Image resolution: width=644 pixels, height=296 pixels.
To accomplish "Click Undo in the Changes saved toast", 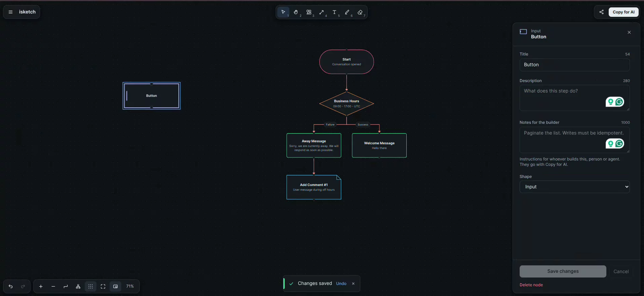I will point(341,284).
